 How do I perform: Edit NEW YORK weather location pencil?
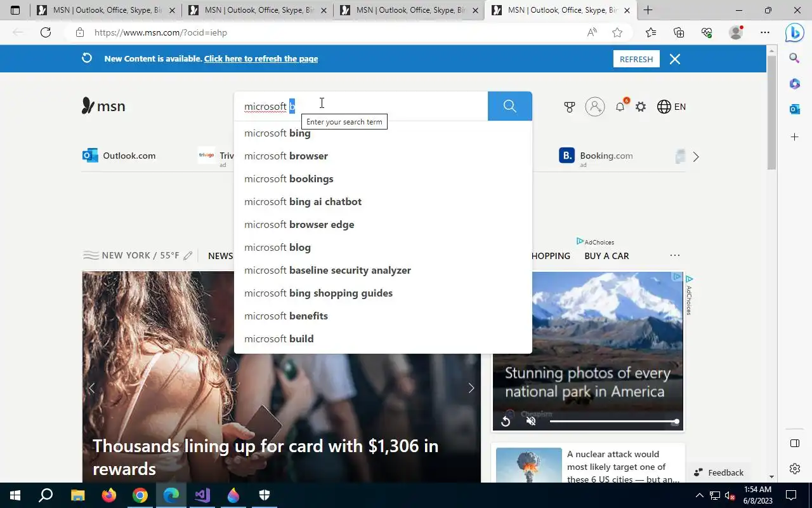[x=188, y=255]
